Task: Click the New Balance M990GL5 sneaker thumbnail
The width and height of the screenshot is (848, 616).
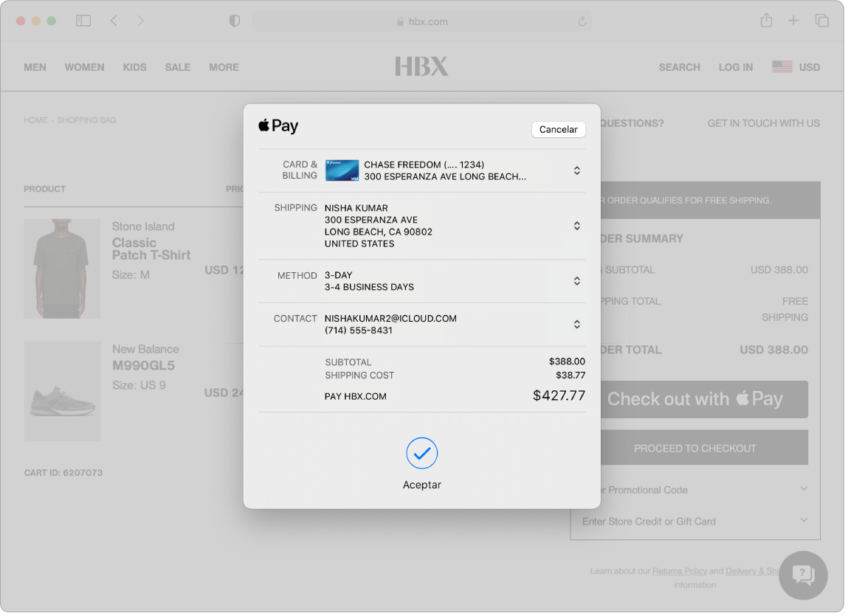Action: click(x=62, y=391)
